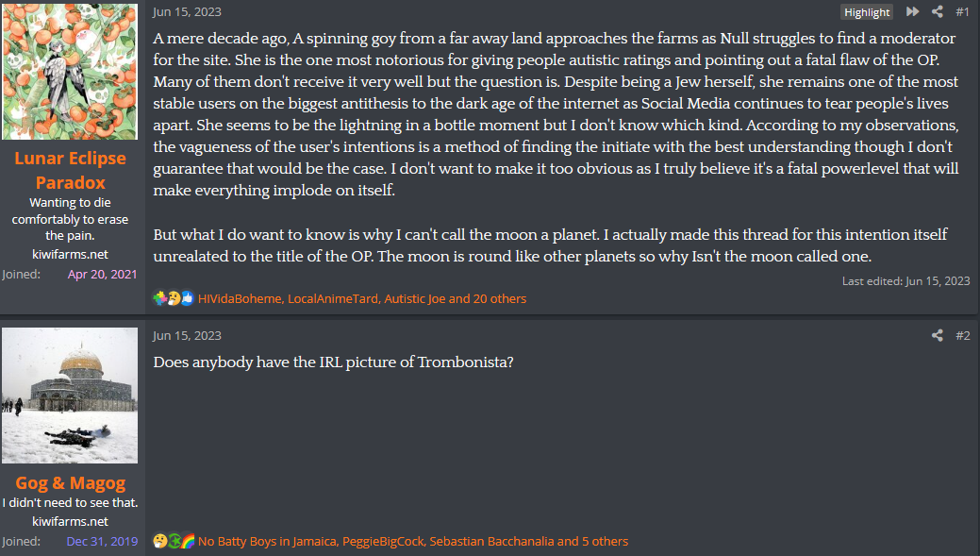This screenshot has width=980, height=556.
Task: Click the green star reaction on post #2
Action: coord(174,541)
